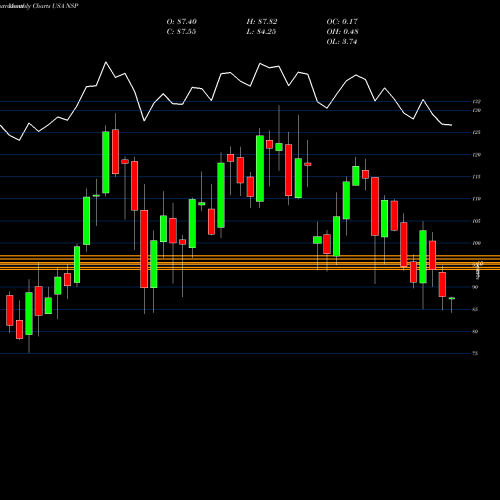Click the 90 price axis label

(476, 287)
